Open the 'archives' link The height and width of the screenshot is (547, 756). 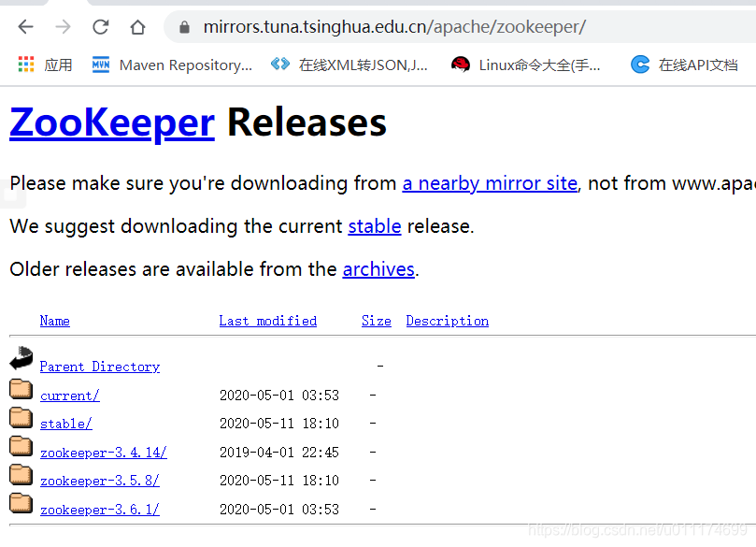[378, 269]
